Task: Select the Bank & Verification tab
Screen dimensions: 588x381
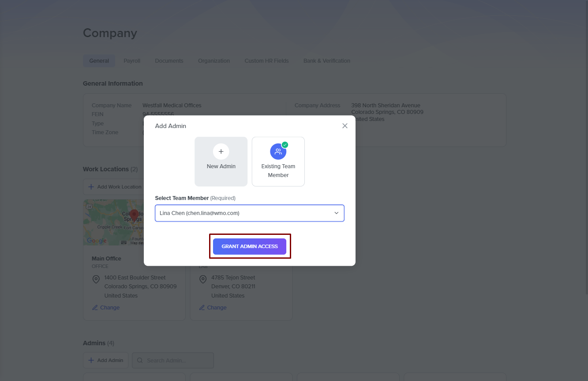Action: [x=326, y=61]
